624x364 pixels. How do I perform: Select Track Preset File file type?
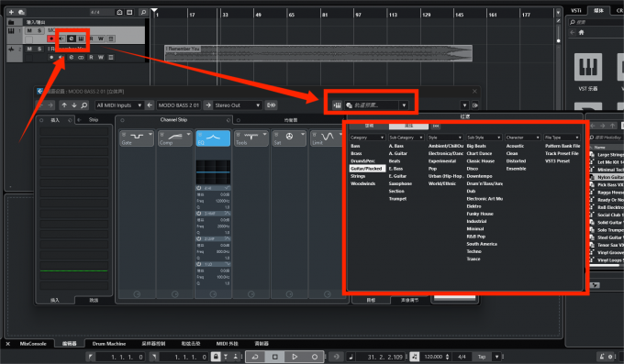[x=562, y=153]
